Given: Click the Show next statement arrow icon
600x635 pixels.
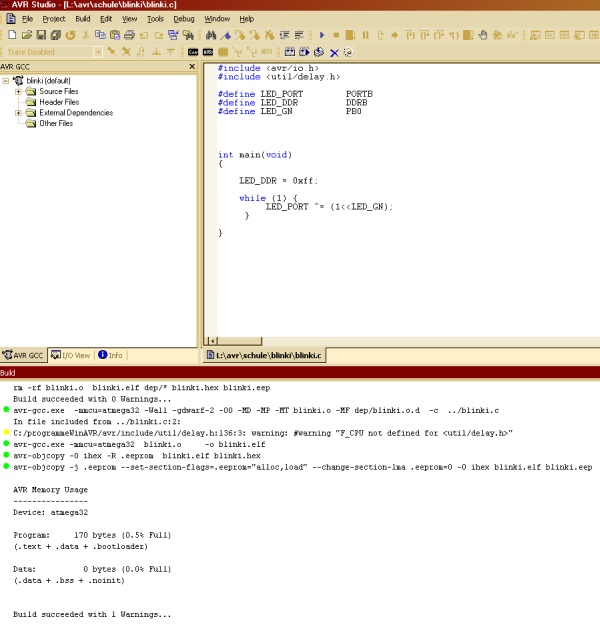Looking at the screenshot, I should click(394, 35).
